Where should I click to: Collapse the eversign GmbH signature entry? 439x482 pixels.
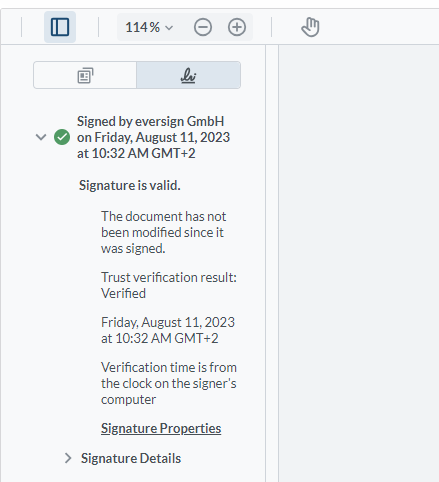(41, 137)
